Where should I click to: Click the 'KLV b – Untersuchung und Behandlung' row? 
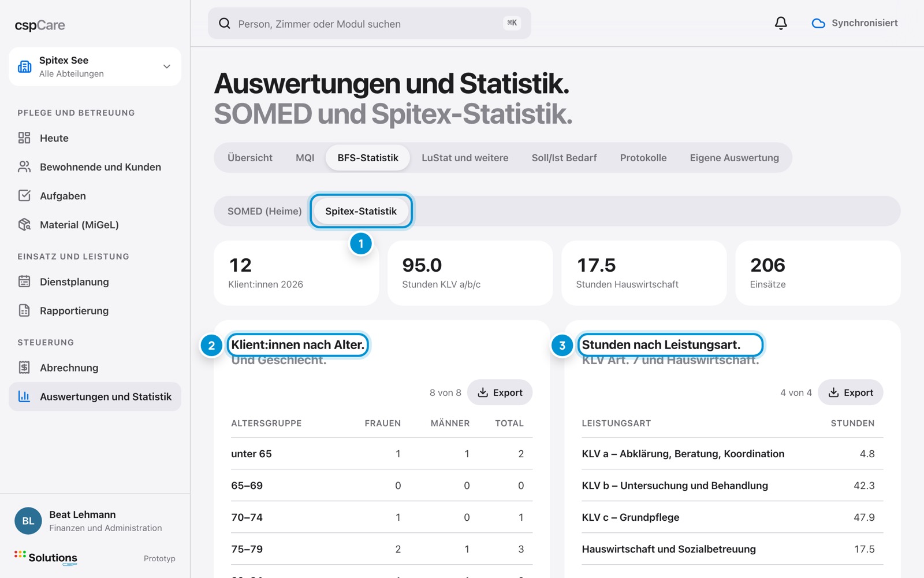(732, 486)
